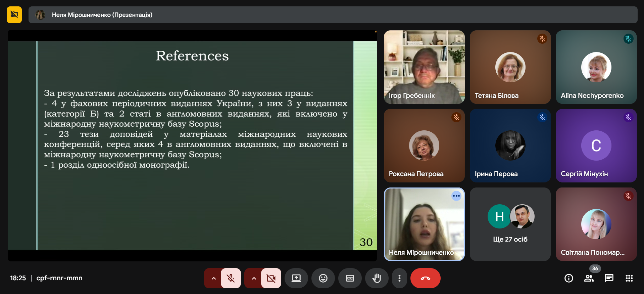
Task: Toggle the muted microphone button
Action: point(231,278)
